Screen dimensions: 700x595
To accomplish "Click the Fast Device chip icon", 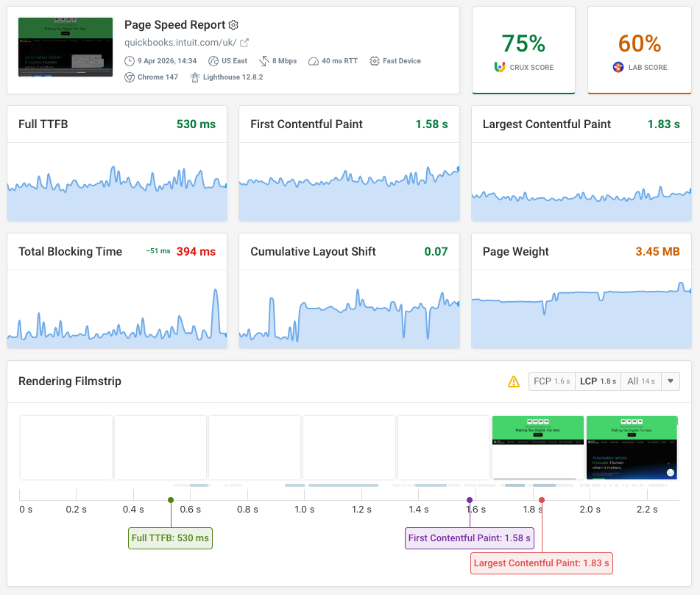I will (x=374, y=61).
